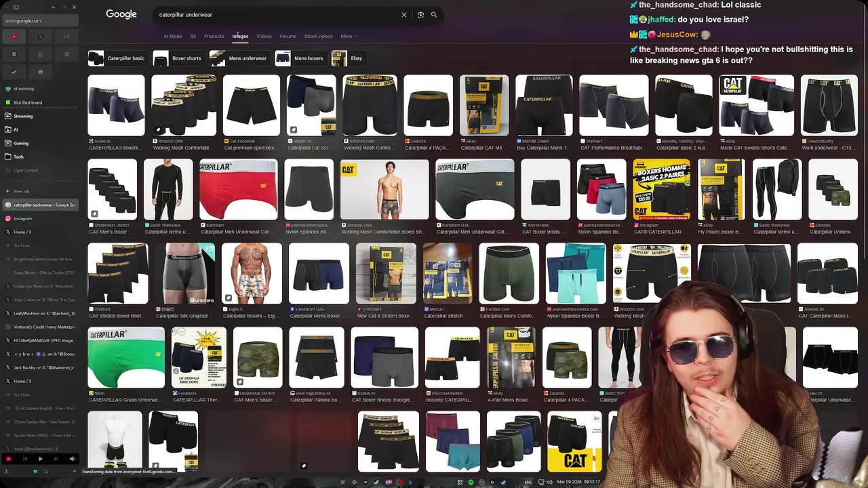The image size is (868, 488).
Task: Select the Images tab
Action: pyautogui.click(x=240, y=37)
